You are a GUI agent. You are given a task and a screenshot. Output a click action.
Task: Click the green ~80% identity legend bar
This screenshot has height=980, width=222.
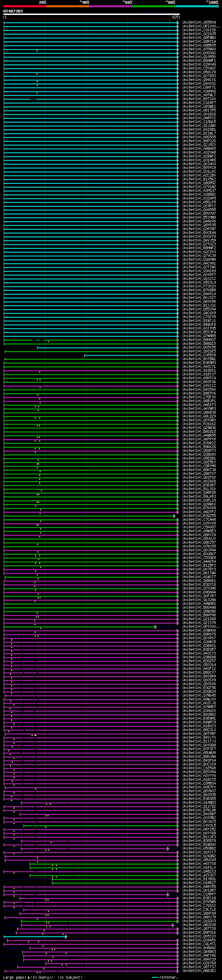pos(154,7)
